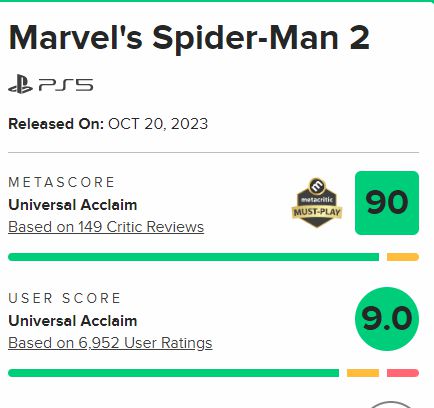Click the red segment of the user score bar
This screenshot has height=408, width=434.
[x=403, y=373]
